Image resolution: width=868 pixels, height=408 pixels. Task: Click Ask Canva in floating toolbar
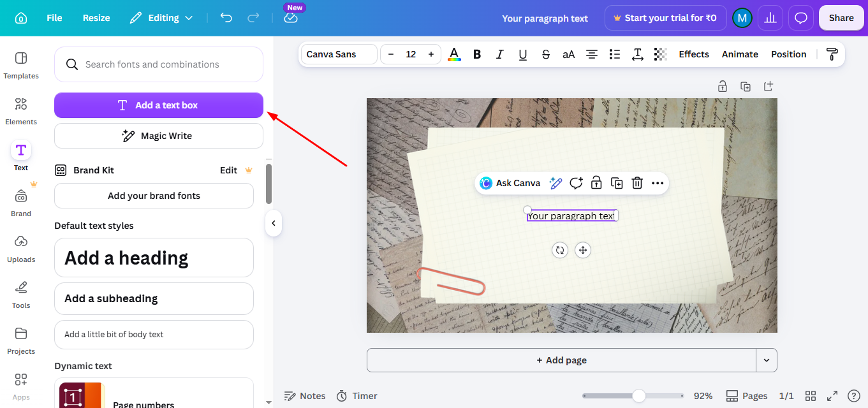point(510,183)
